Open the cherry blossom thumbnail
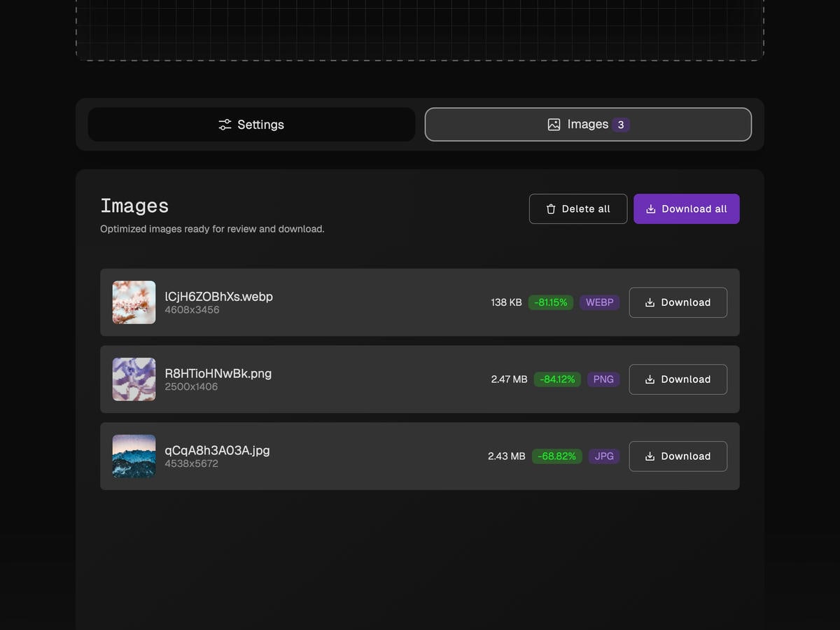840x630 pixels. [x=134, y=302]
